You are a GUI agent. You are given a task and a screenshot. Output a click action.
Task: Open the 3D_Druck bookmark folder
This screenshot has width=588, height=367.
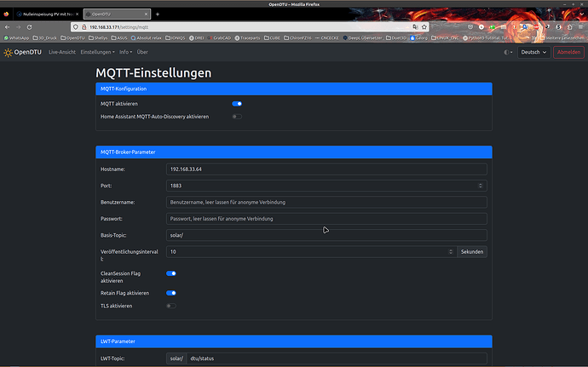[45, 37]
